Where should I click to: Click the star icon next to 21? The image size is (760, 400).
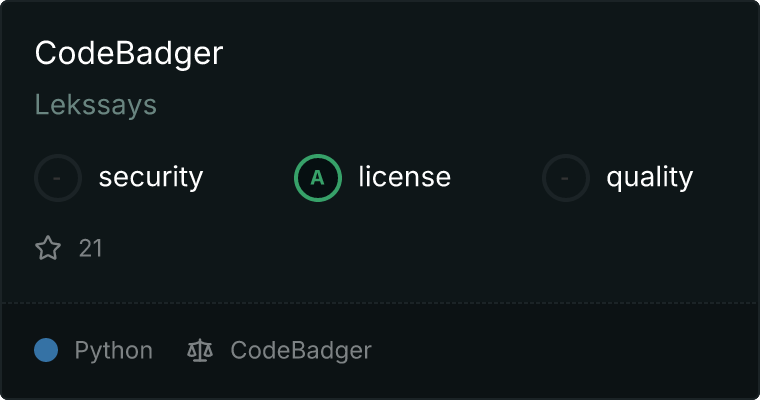pos(48,248)
